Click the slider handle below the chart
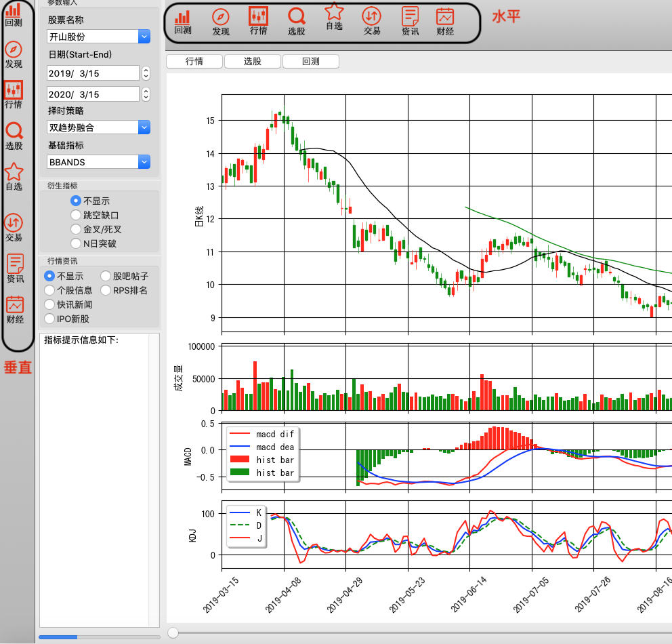 (x=173, y=632)
